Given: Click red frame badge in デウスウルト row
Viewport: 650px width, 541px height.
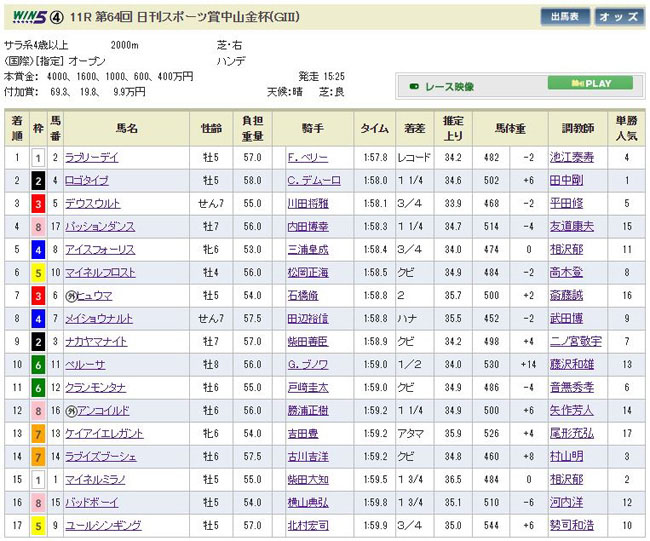Looking at the screenshot, I should click(37, 204).
